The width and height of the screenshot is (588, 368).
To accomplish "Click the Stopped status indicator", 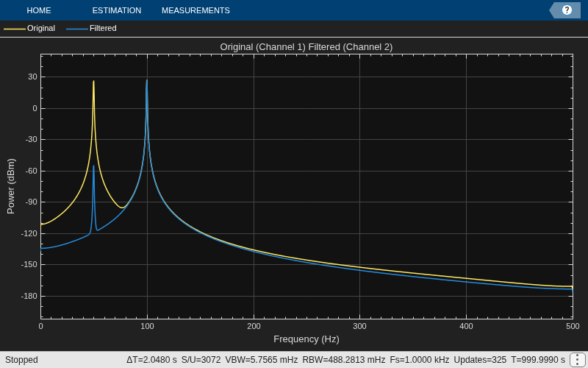I will 21,360.
